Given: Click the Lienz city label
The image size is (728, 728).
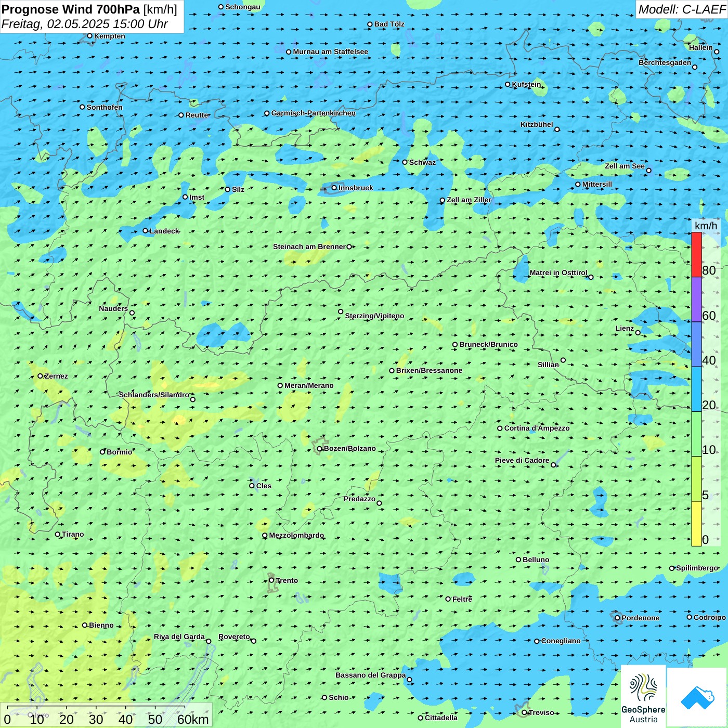Looking at the screenshot, I should [625, 328].
